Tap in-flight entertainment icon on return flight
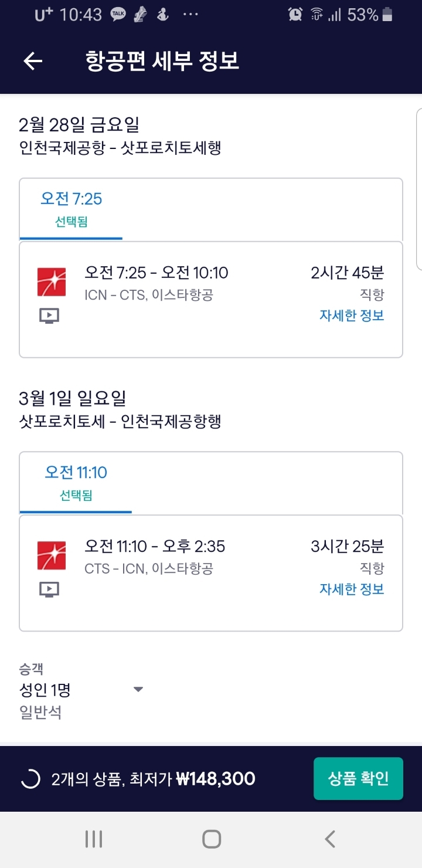The height and width of the screenshot is (868, 422). (x=49, y=589)
